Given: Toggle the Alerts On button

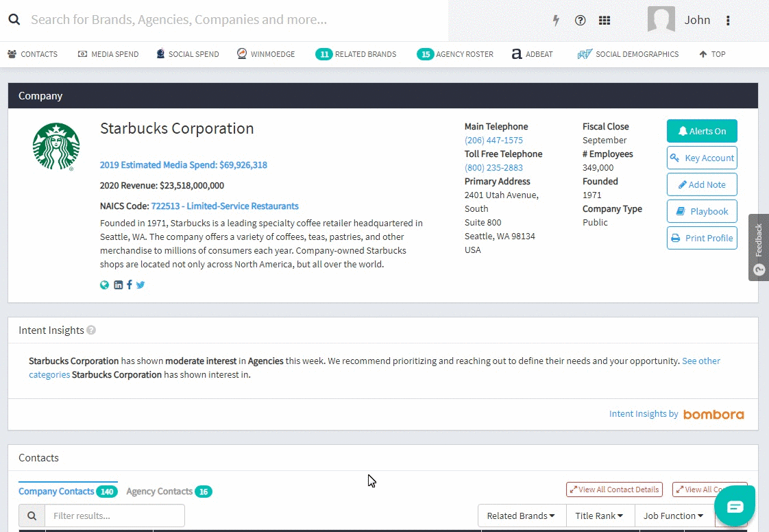Looking at the screenshot, I should 702,131.
